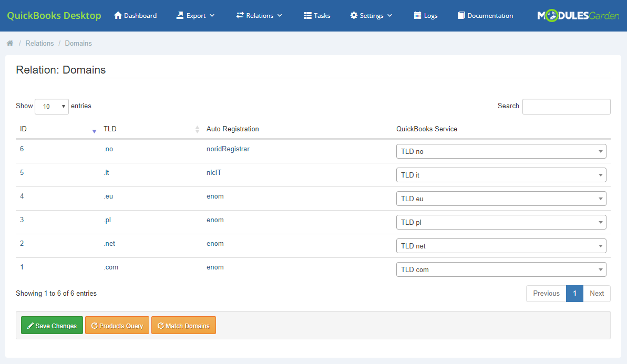Click the home icon in the breadcrumb
This screenshot has height=364, width=627.
(9, 43)
